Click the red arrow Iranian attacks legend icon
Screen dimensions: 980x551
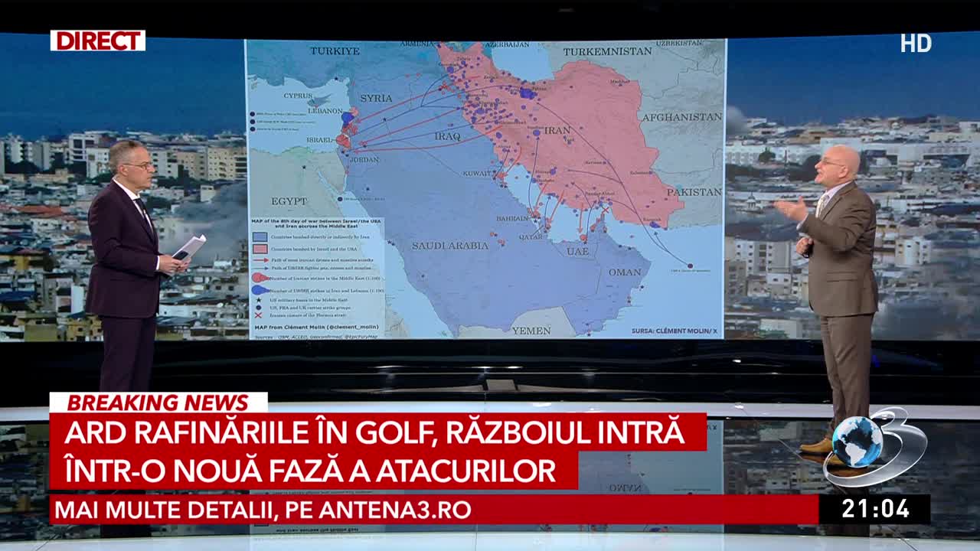point(260,261)
